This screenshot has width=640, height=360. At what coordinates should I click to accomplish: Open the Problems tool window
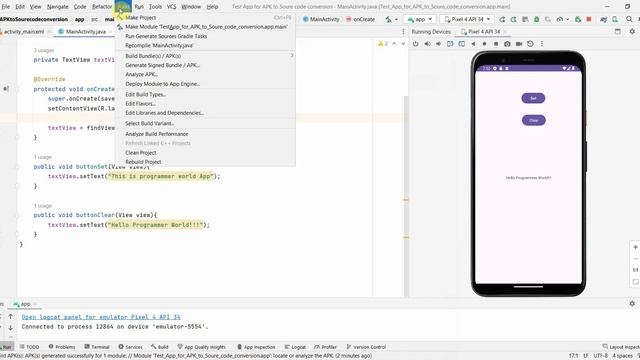(x=62, y=347)
